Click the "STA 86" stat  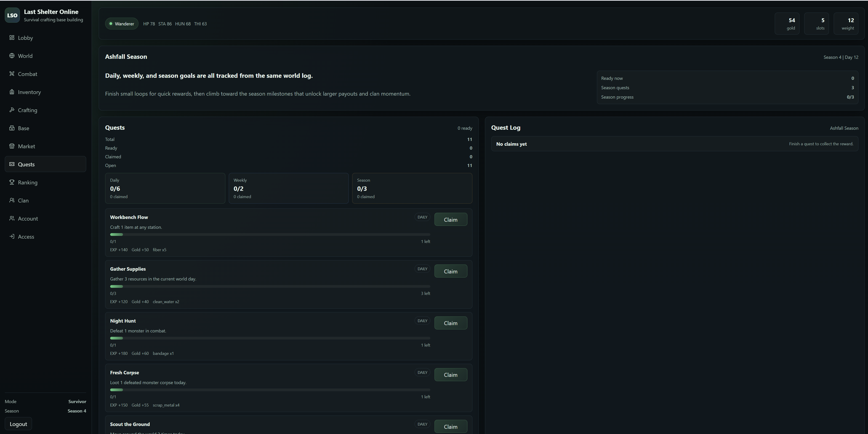tap(165, 24)
